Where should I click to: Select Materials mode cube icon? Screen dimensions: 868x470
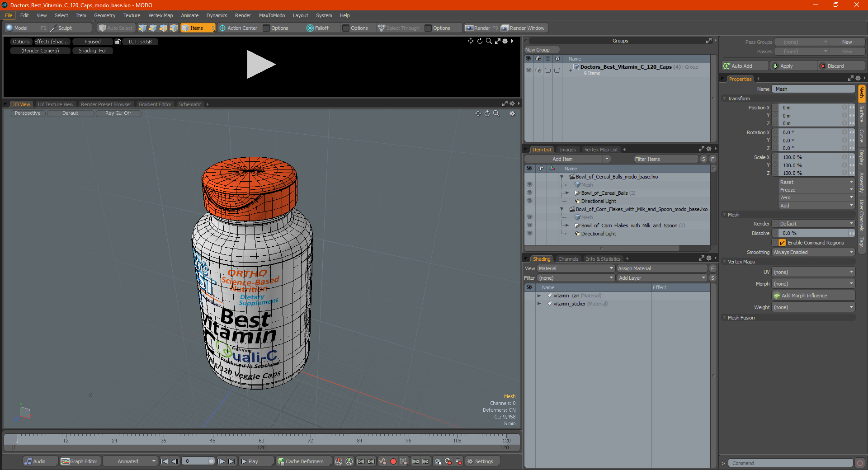click(174, 28)
